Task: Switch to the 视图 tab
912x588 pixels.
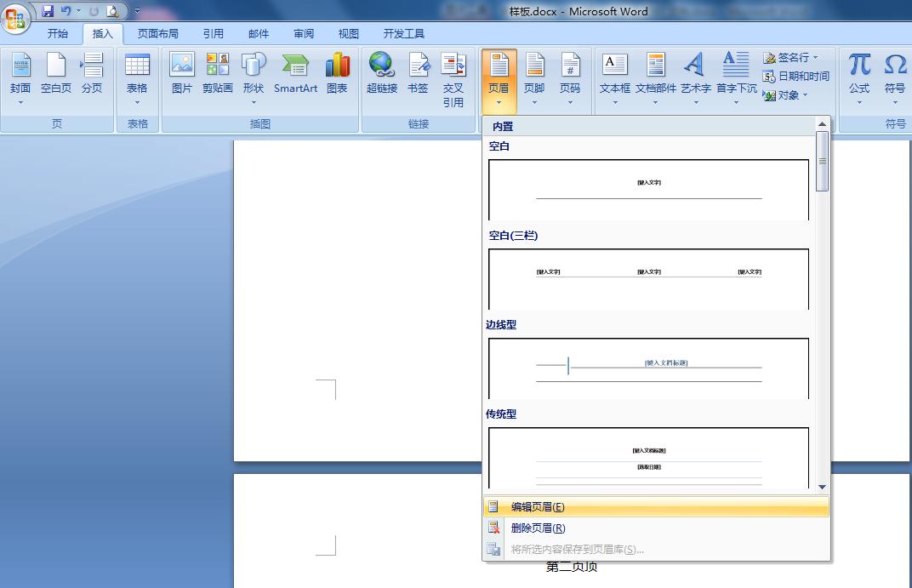Action: coord(349,34)
